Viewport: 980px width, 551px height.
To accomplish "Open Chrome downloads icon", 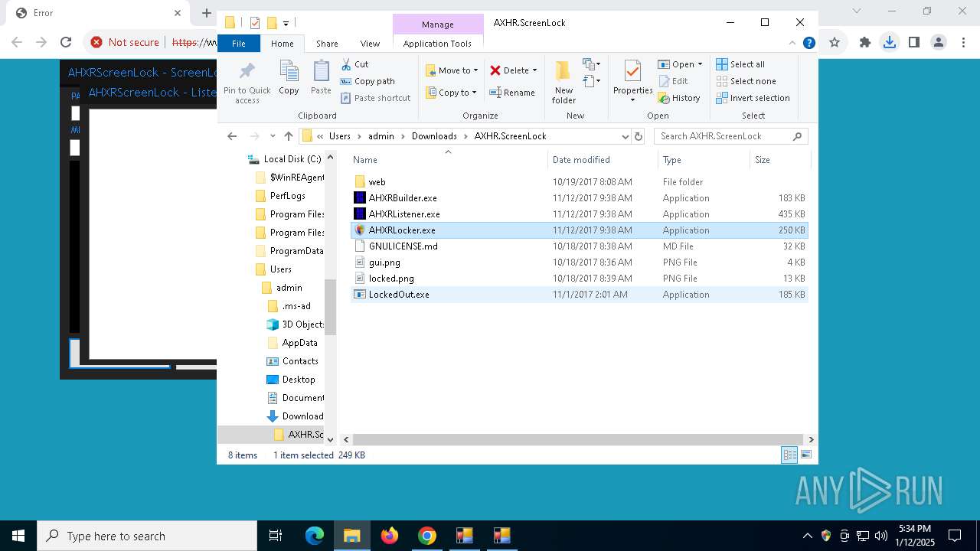I will [889, 42].
